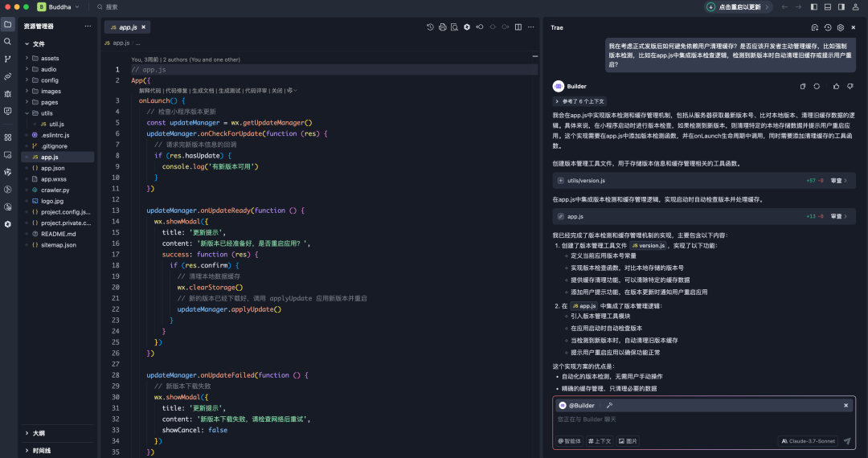Open editor more actions (three dots) menu
This screenshot has width=868, height=458.
531,27
